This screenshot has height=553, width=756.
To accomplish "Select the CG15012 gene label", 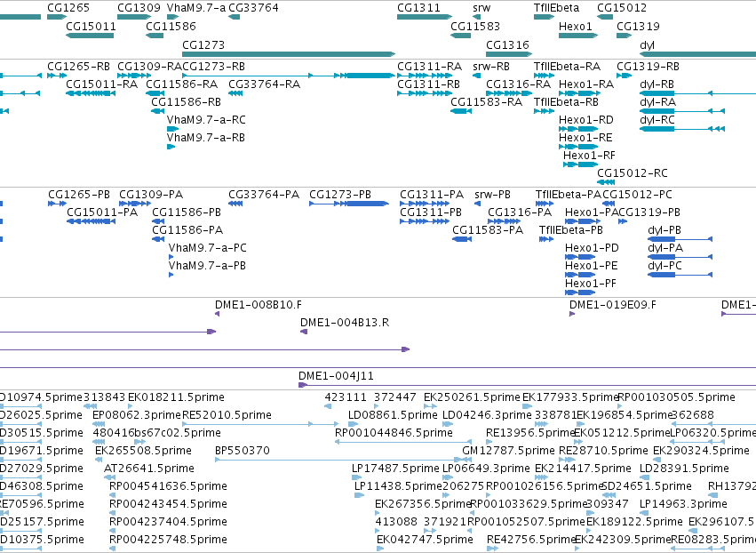I will point(622,8).
